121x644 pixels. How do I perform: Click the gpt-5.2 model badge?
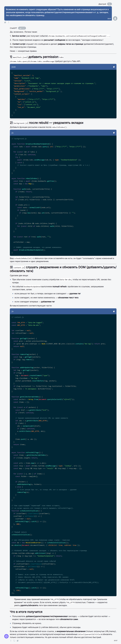pos(22,28)
